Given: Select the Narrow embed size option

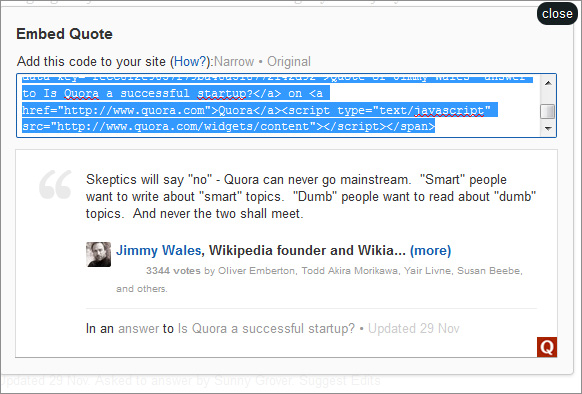Looking at the screenshot, I should point(234,61).
